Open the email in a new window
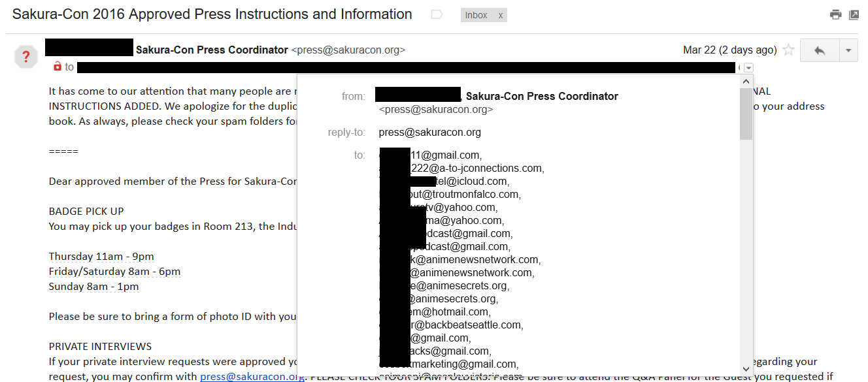868x382 pixels. coord(854,14)
